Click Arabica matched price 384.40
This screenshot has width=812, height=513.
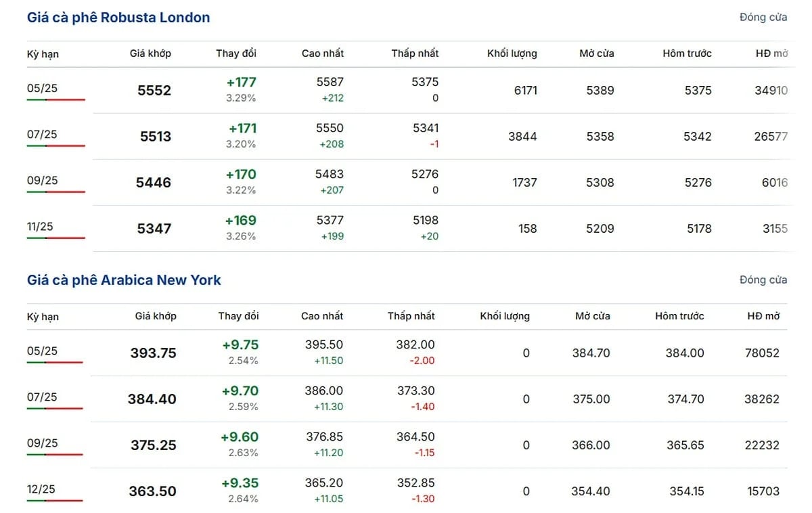click(152, 399)
